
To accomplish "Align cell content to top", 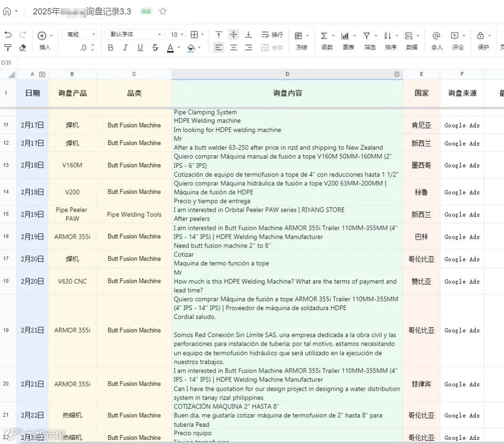I will click(x=218, y=35).
